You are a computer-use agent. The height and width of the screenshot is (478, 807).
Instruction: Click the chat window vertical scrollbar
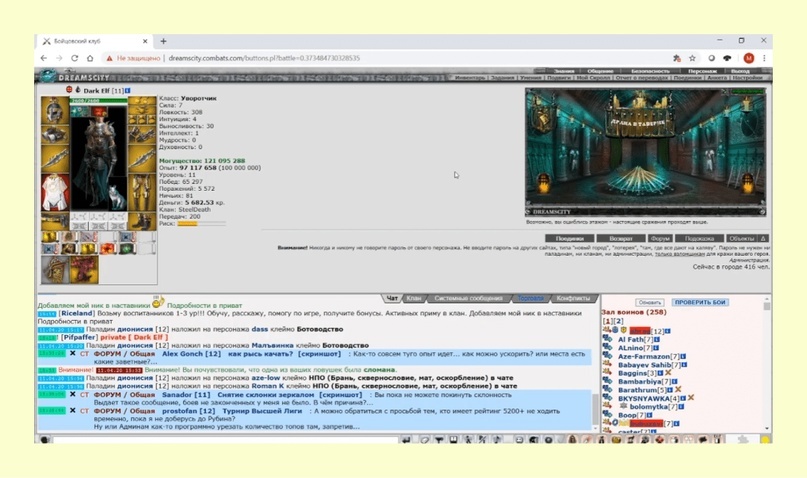click(595, 409)
